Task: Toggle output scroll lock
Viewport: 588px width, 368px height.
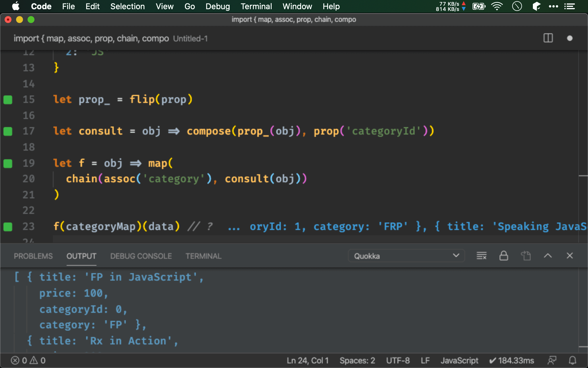Action: 504,256
